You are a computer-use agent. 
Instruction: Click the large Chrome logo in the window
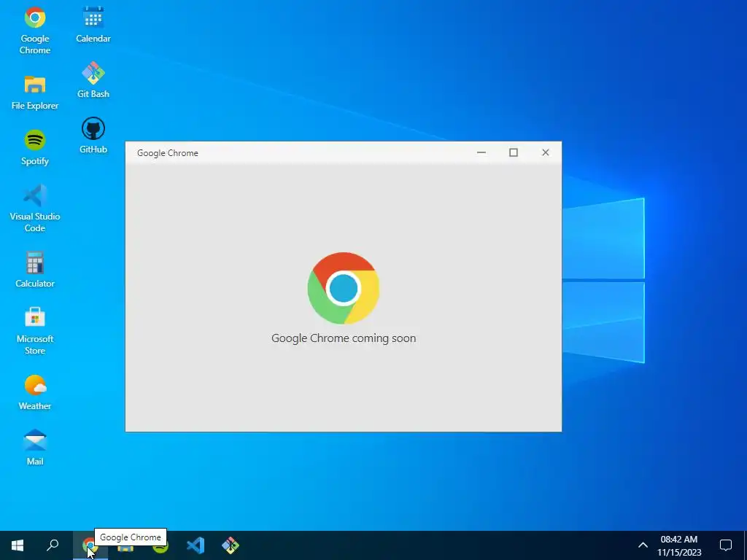coord(344,288)
